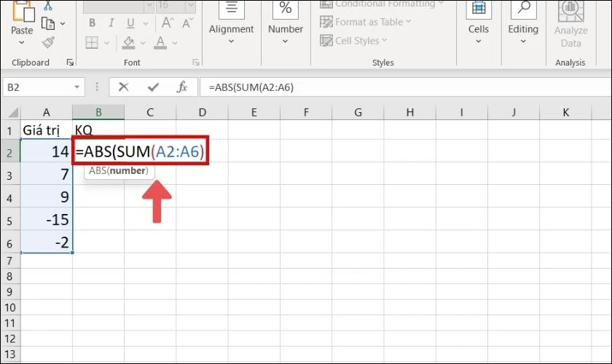
Task: Click Format as Table button
Action: coord(365,23)
